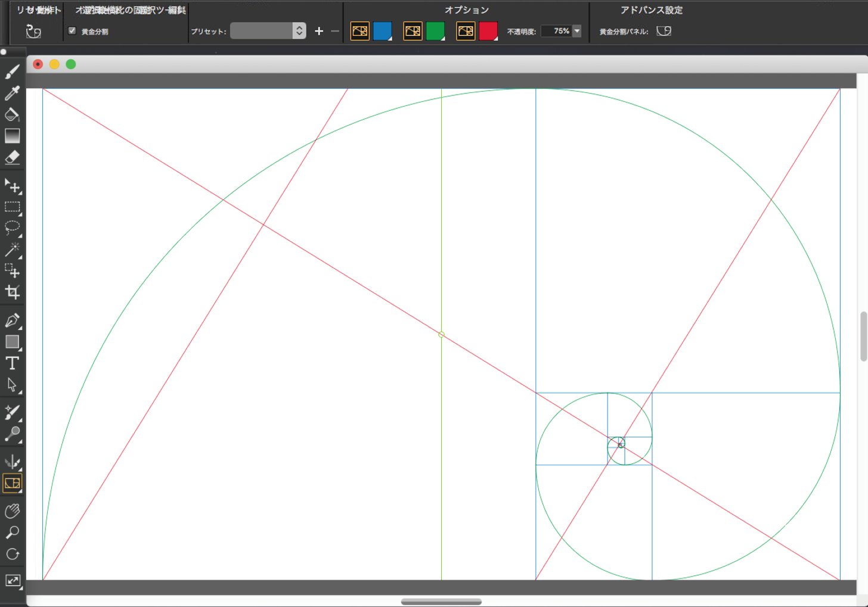The image size is (868, 607).
Task: Click the Rotate Page tool
Action: pos(12,554)
